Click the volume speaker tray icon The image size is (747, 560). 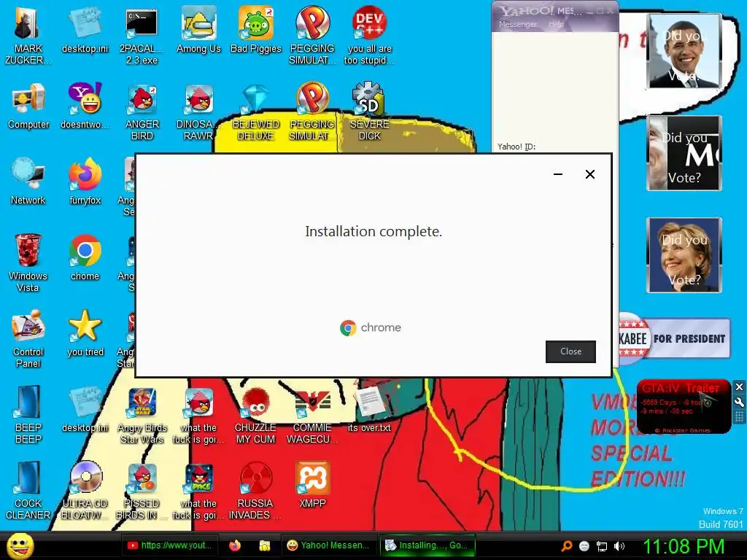tap(619, 546)
